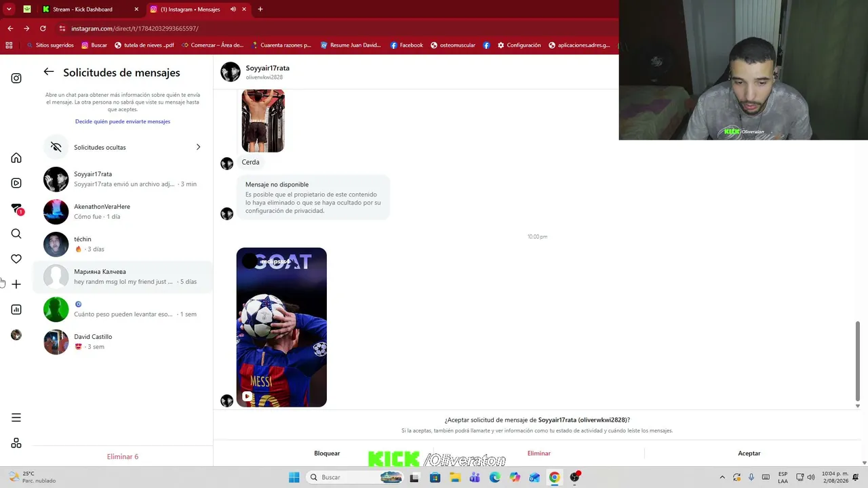
Task: Open Марияна Калчева message request
Action: click(123, 277)
